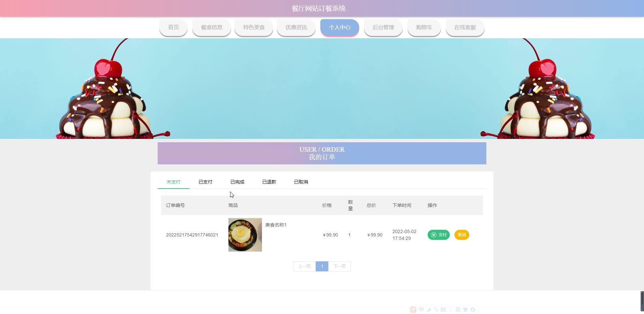Open the 在线客服 online support
This screenshot has width=644, height=314.
click(465, 28)
